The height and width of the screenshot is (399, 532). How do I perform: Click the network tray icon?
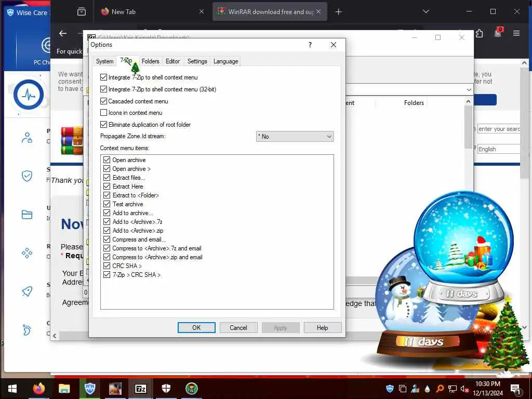coord(453,389)
